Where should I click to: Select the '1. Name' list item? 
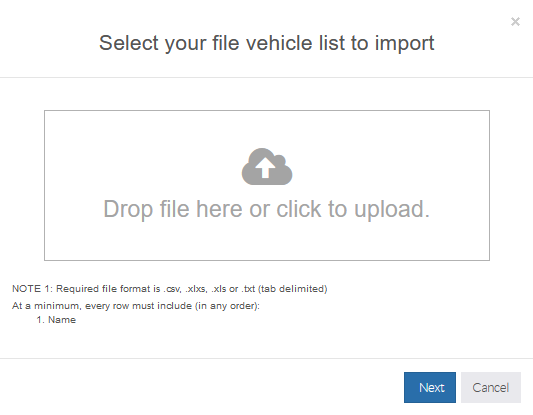coord(56,320)
